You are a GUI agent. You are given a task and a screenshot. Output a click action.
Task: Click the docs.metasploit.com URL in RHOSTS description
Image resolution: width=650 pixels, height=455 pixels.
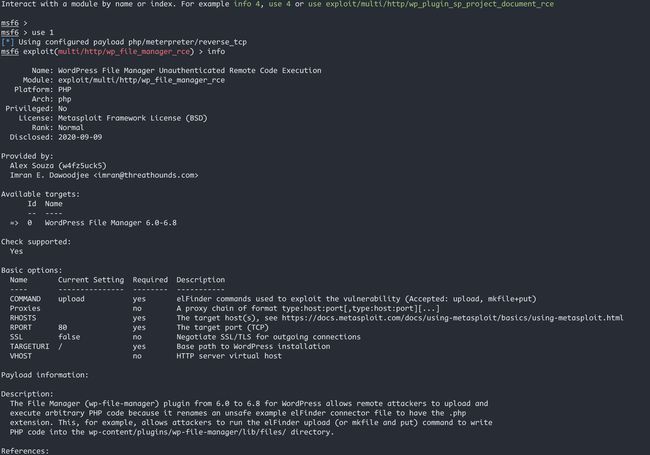[452, 318]
